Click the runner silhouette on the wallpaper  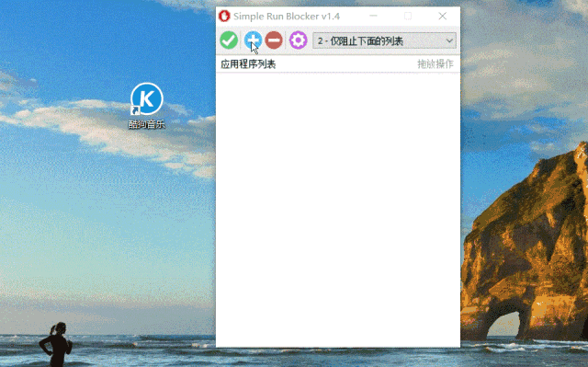[x=56, y=344]
